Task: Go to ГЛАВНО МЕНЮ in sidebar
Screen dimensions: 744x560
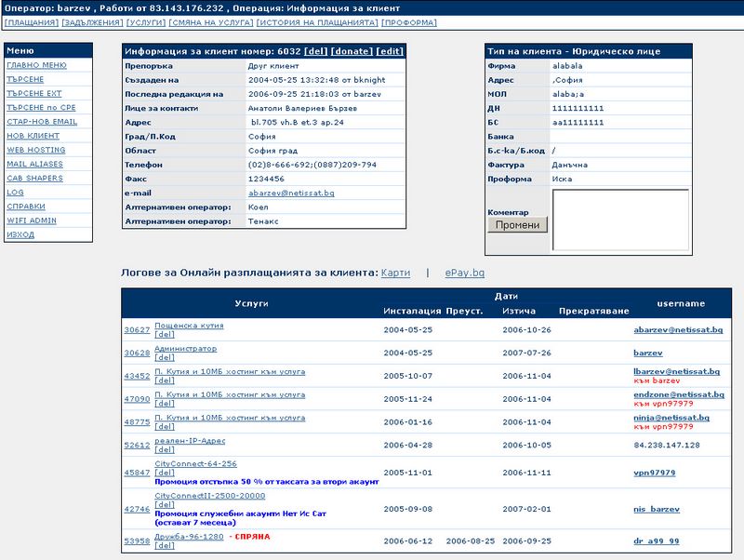Action: [34, 66]
